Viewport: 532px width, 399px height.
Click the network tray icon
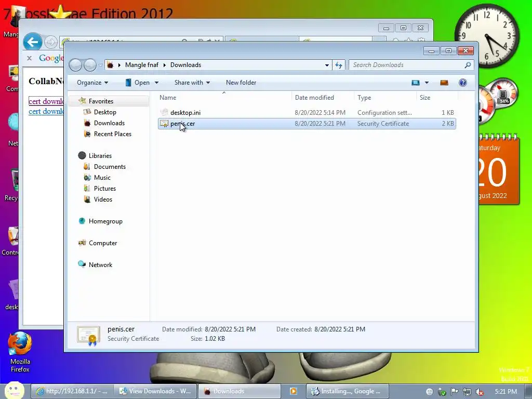[x=467, y=392]
